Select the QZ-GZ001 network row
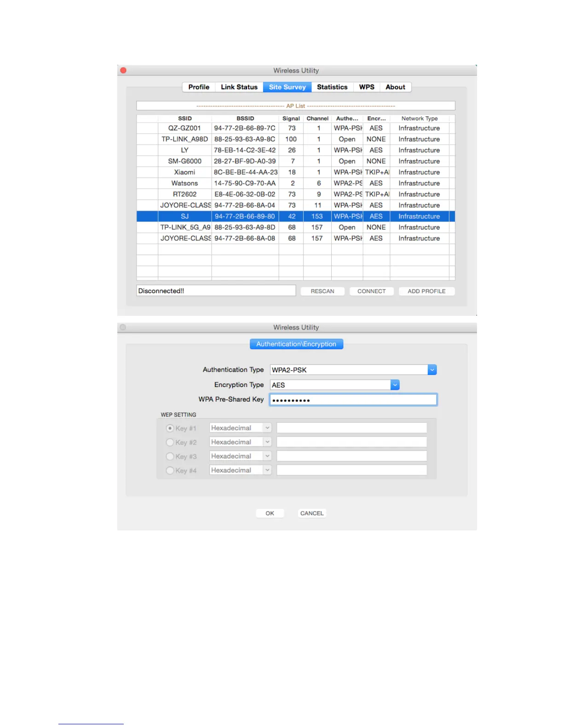The height and width of the screenshot is (728, 563). 296,128
